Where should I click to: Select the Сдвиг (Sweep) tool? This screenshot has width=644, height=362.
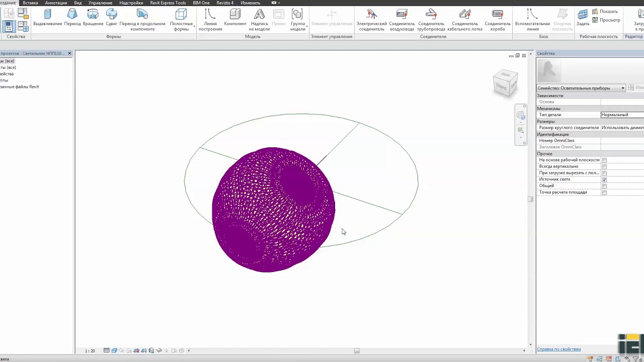112,18
